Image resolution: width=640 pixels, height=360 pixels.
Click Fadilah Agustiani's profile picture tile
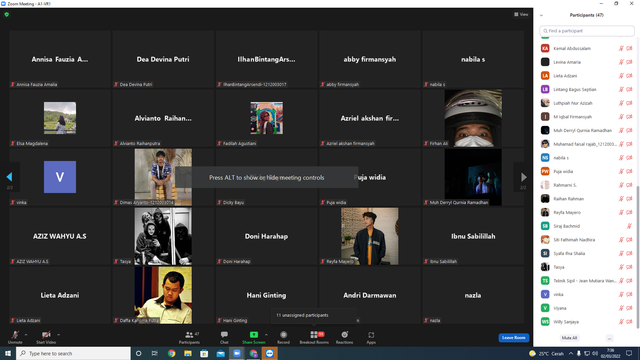pos(267,118)
